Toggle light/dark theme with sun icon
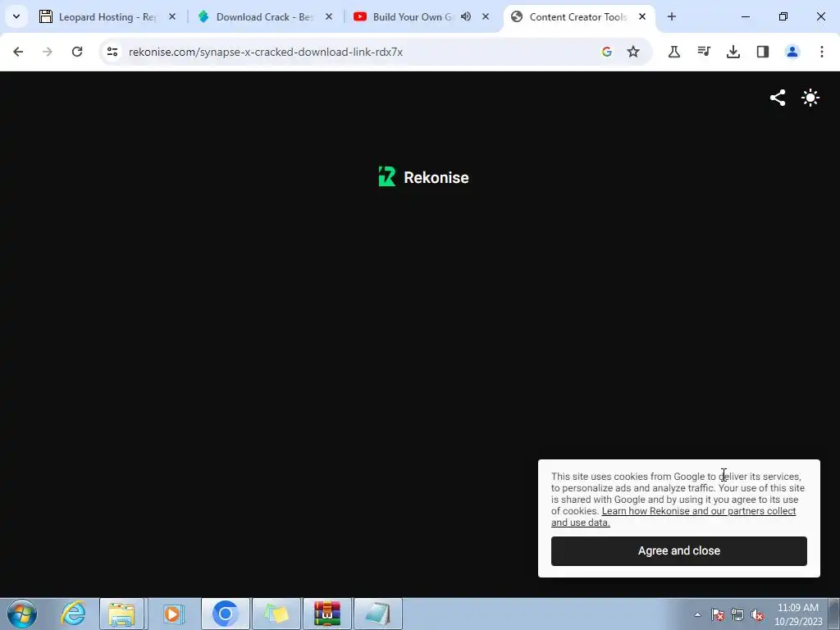 [810, 98]
